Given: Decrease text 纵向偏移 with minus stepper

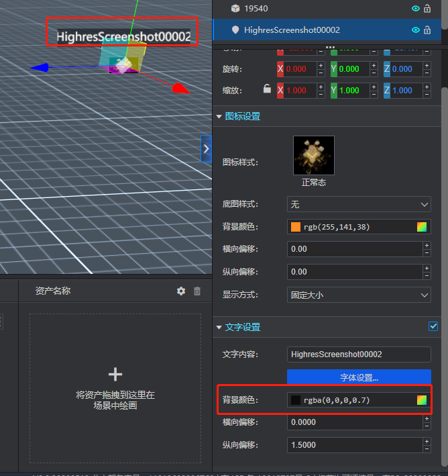Looking at the screenshot, I should (427, 449).
